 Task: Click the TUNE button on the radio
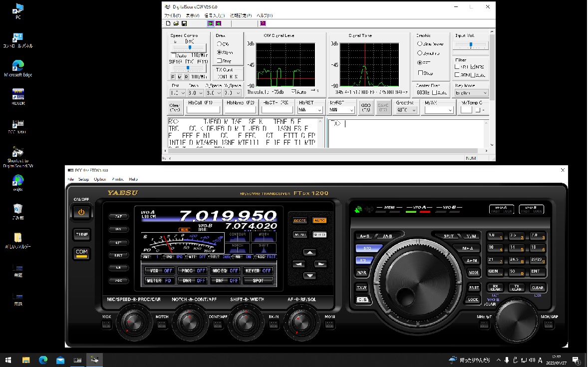[82, 235]
